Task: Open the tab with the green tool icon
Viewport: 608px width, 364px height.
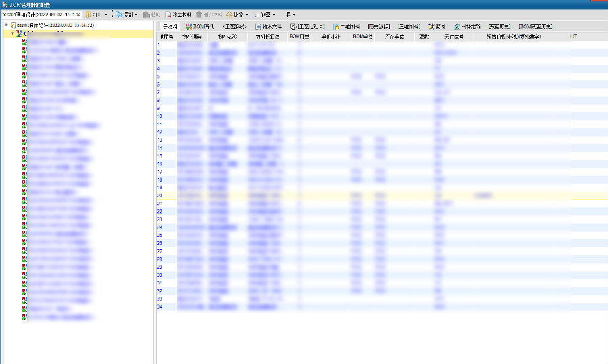Action: 467,26
